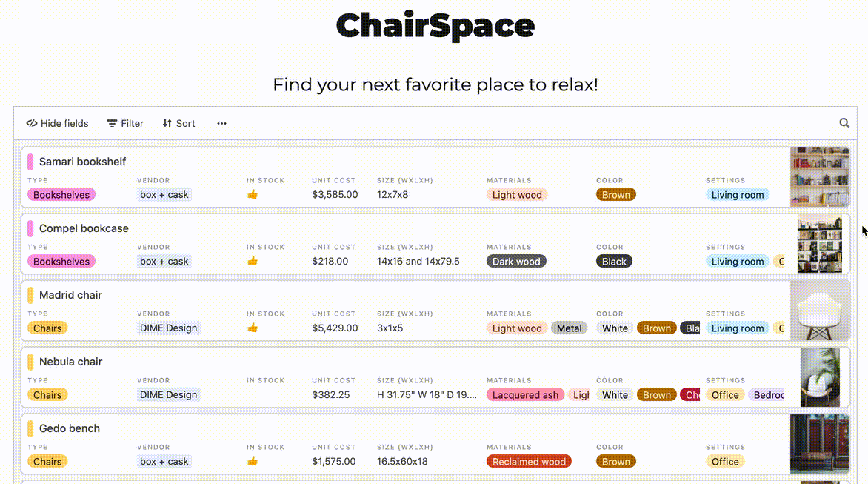Toggle the Hide fields option
Viewport: 868px width, 484px height.
coord(57,123)
